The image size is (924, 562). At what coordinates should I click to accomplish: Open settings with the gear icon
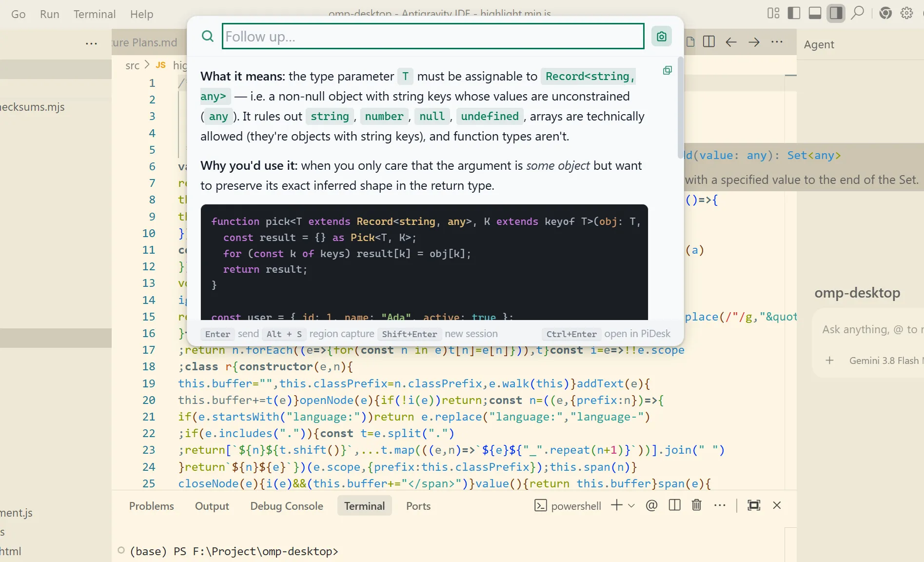click(x=907, y=13)
